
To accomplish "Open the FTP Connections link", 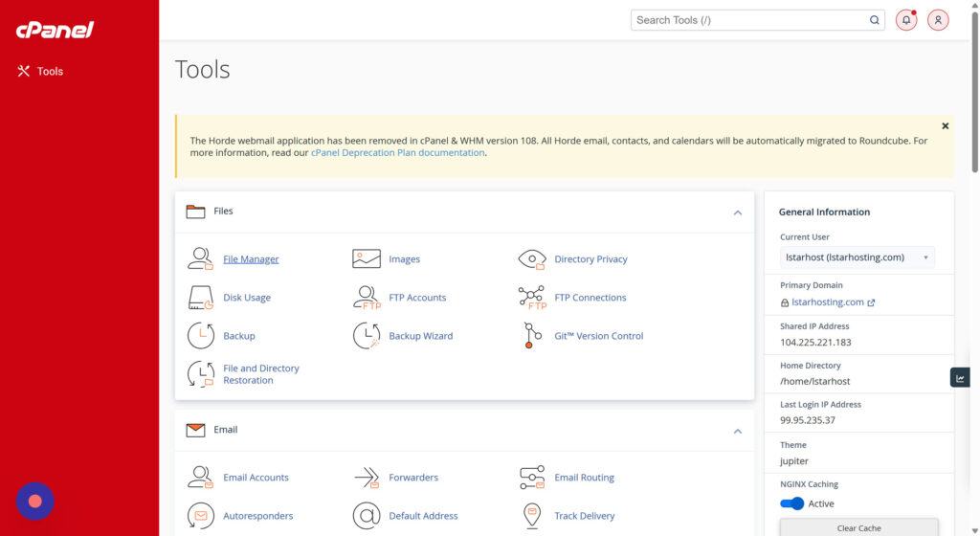I will [x=590, y=298].
